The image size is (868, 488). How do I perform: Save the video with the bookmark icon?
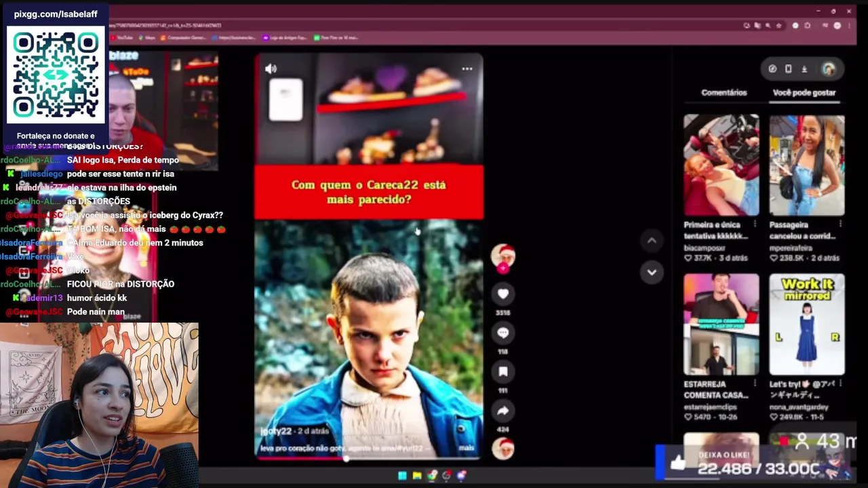tap(502, 371)
